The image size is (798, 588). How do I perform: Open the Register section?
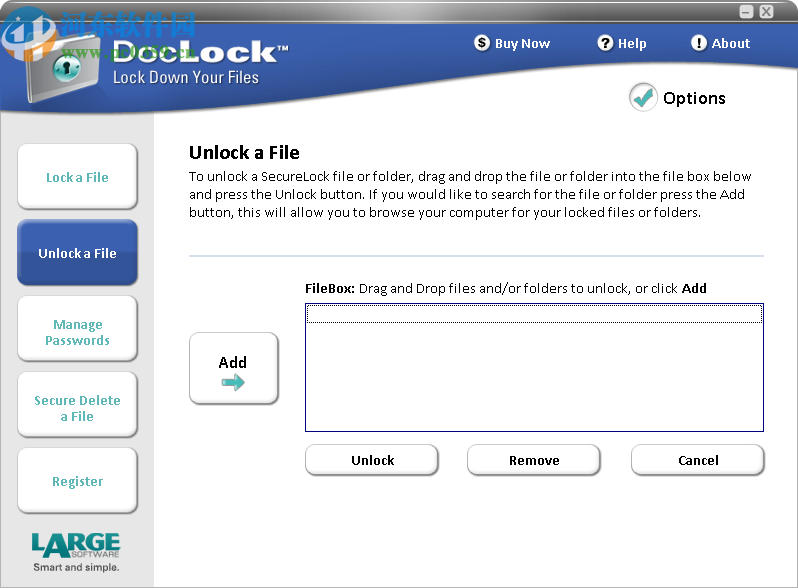tap(77, 481)
